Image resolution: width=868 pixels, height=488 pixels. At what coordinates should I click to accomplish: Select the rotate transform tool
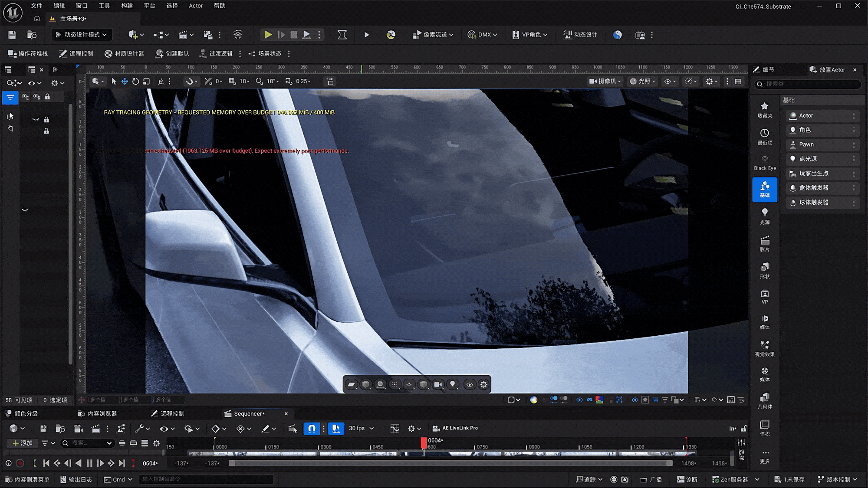pos(135,81)
